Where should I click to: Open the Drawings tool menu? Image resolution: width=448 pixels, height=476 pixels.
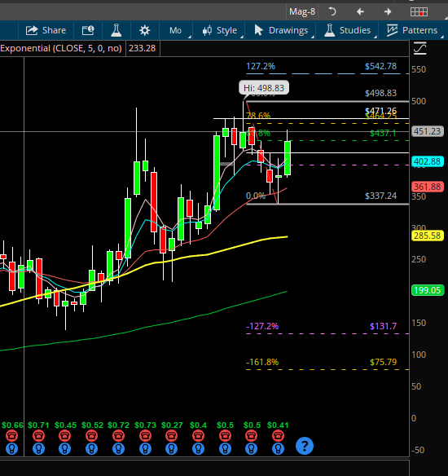[281, 30]
